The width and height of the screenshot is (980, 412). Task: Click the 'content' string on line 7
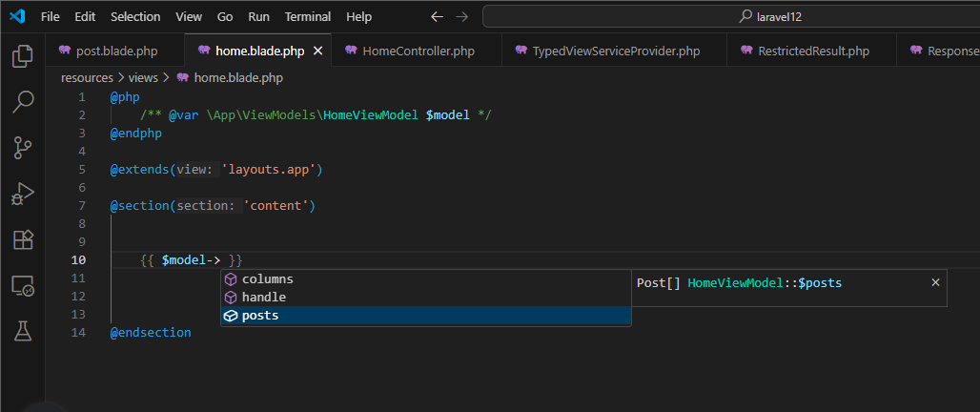click(276, 206)
